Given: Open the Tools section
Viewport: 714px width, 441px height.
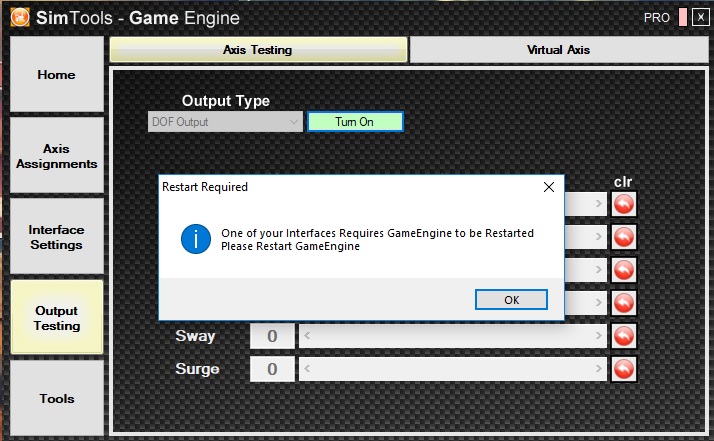Looking at the screenshot, I should point(56,398).
